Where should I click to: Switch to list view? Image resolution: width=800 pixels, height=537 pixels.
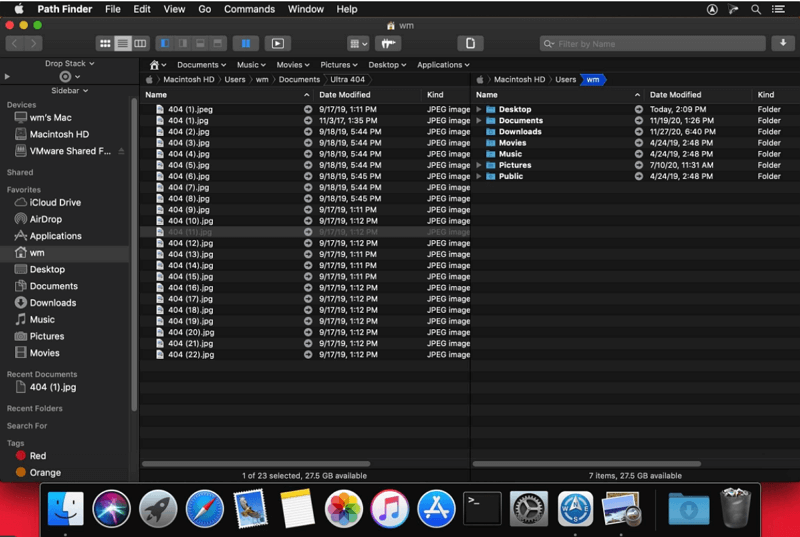pyautogui.click(x=122, y=44)
